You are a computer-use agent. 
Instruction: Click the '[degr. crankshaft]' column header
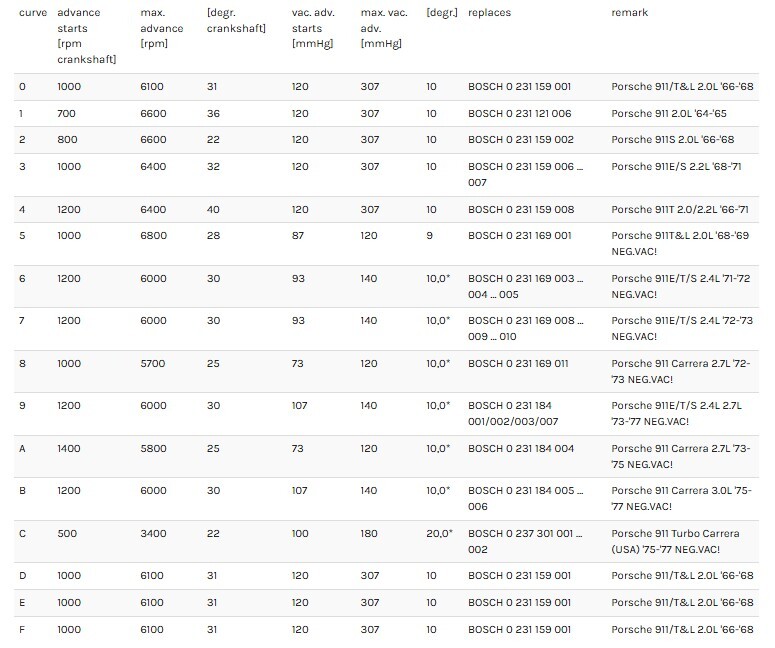[x=236, y=21]
